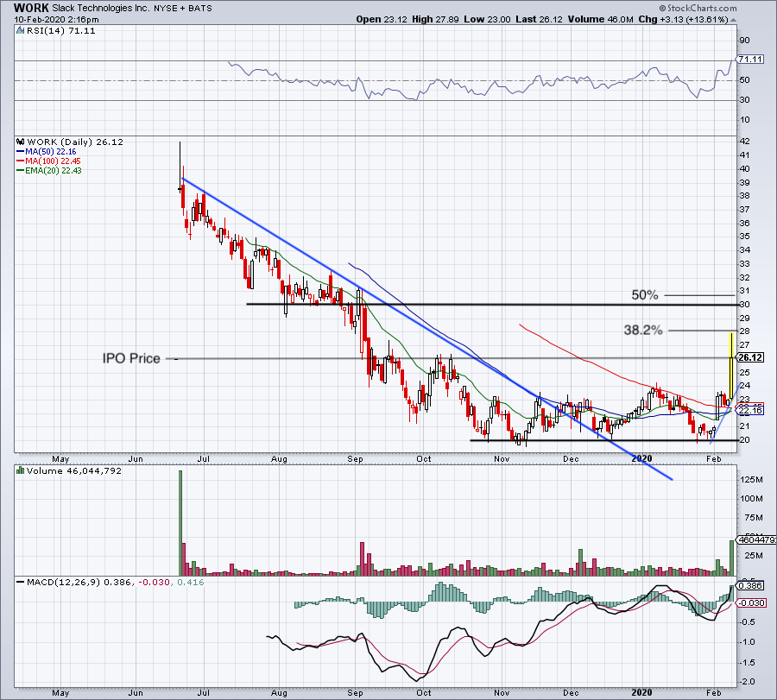Select the red MA(100) legend line marker
The width and height of the screenshot is (777, 700).
(x=21, y=161)
